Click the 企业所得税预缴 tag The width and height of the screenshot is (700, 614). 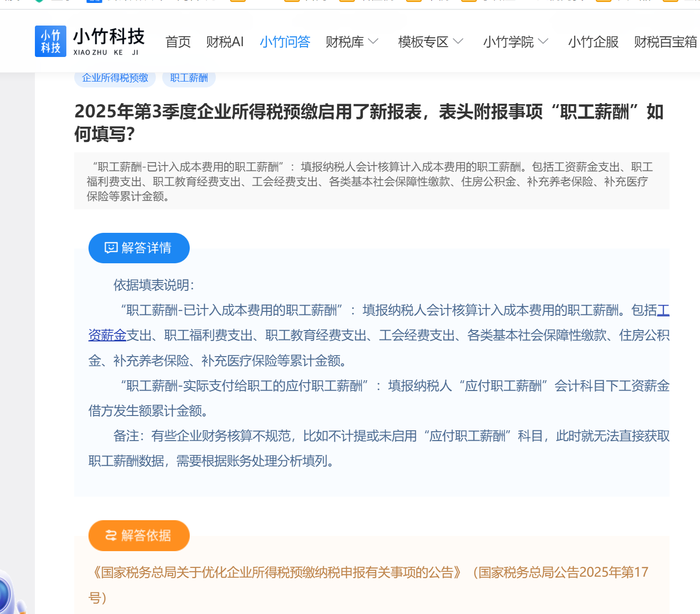point(115,78)
